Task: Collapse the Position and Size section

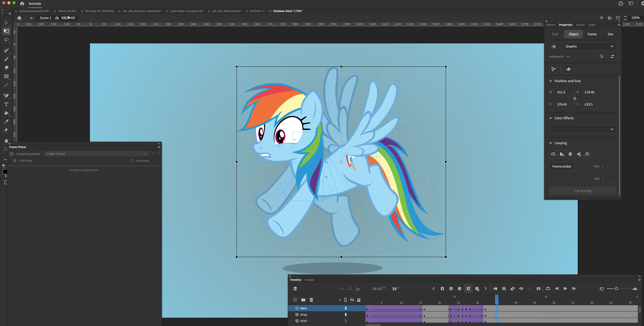Action: tap(550, 81)
